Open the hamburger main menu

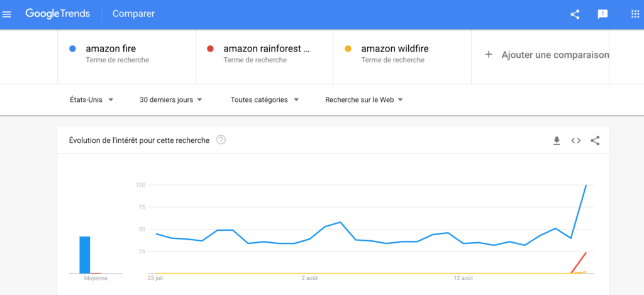(7, 14)
